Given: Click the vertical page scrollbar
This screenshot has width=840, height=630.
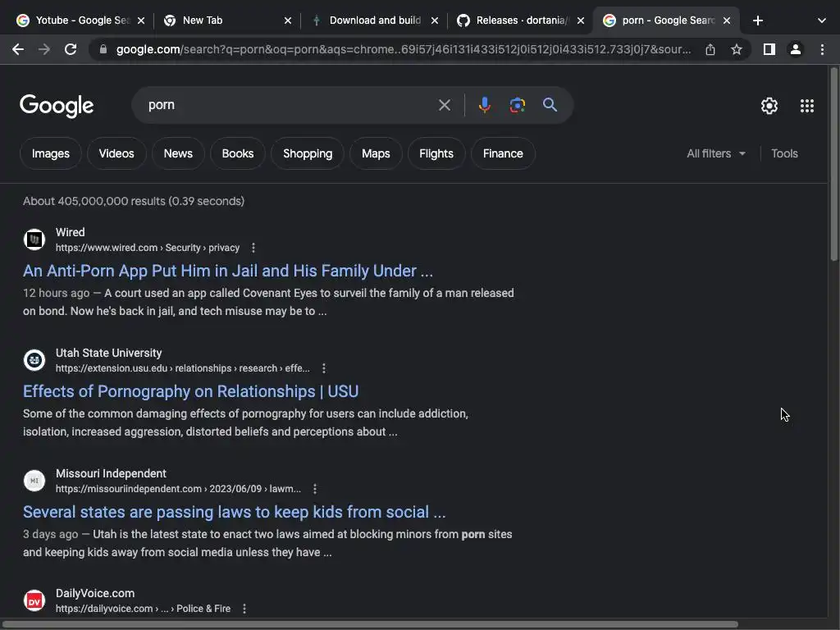Looking at the screenshot, I should click(834, 163).
